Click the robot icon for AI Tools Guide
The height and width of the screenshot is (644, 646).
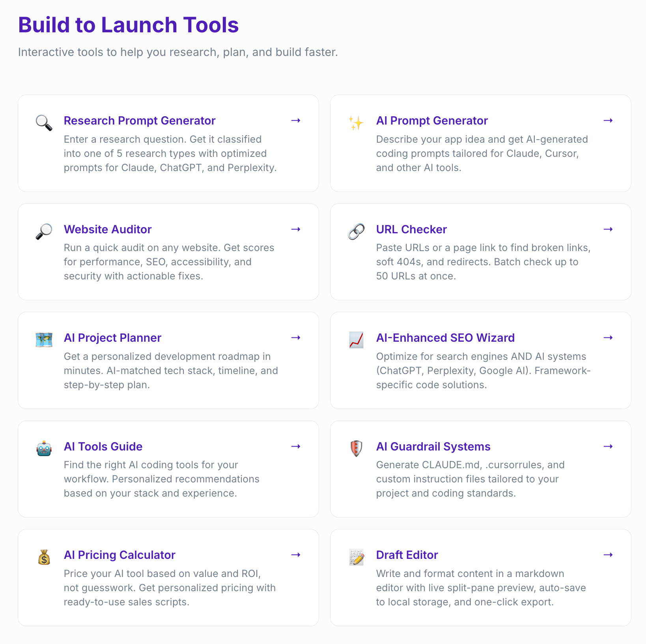44,449
